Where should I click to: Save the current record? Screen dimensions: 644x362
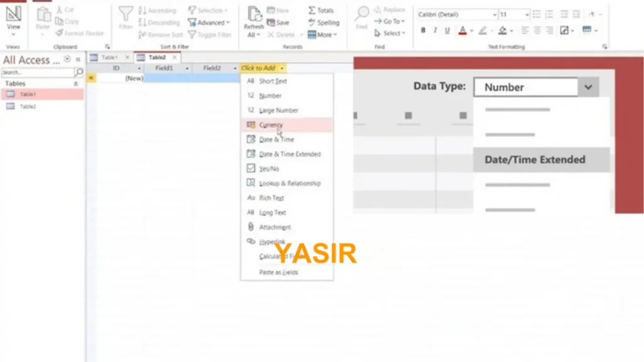click(278, 22)
